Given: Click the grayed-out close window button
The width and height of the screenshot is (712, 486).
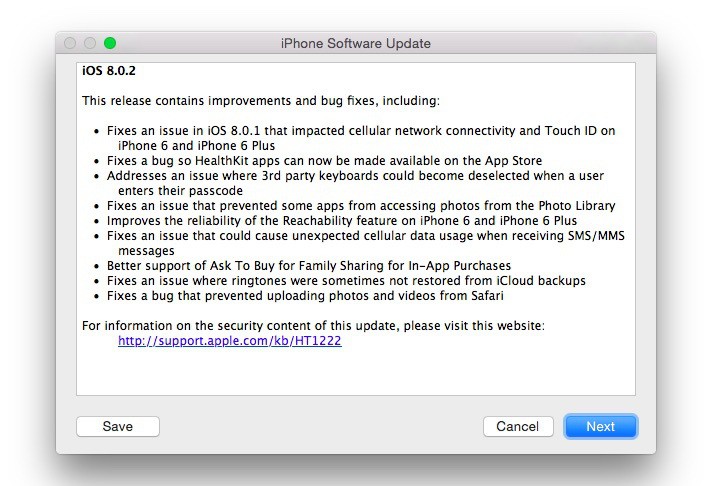Looking at the screenshot, I should (x=70, y=43).
